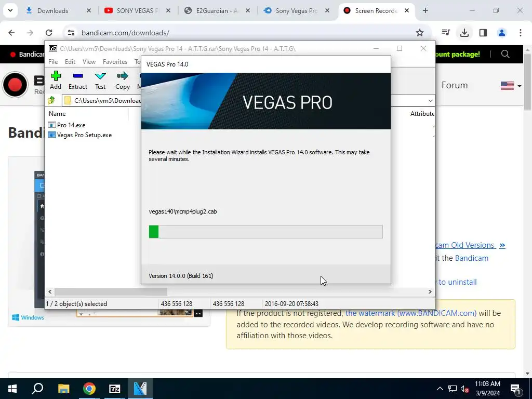
Task: Open the Chrome profile icon
Action: pos(501,33)
